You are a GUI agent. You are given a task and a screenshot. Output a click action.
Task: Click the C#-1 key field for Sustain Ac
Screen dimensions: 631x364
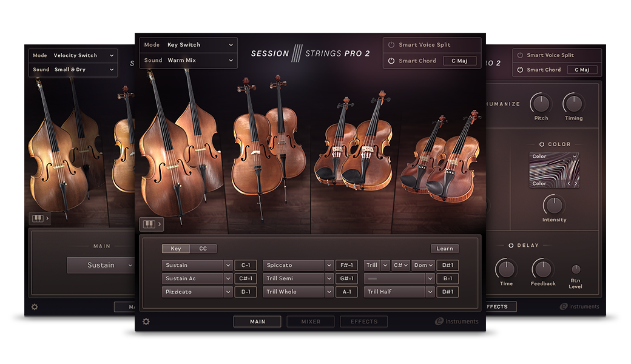(246, 278)
